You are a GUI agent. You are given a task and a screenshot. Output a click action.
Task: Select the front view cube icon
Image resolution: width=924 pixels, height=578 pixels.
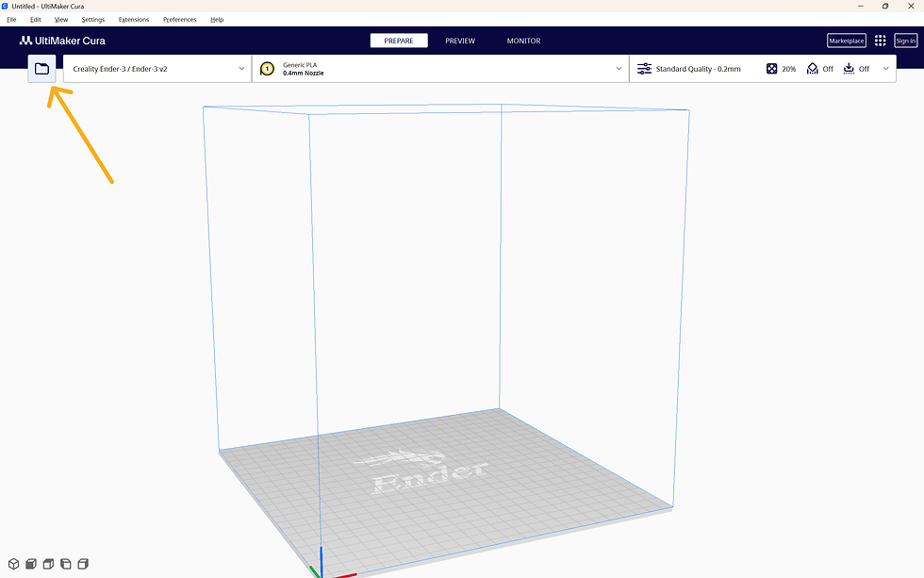coord(30,563)
